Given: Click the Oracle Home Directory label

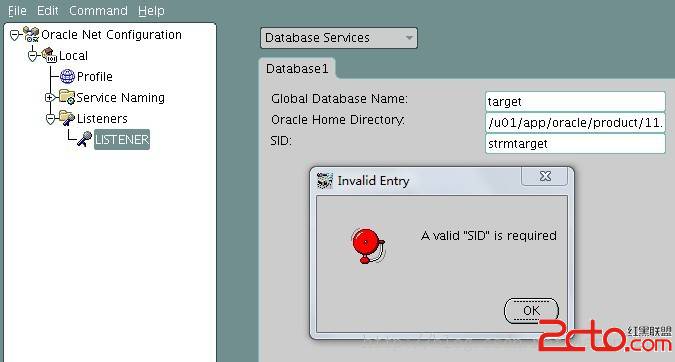Looking at the screenshot, I should click(338, 120).
